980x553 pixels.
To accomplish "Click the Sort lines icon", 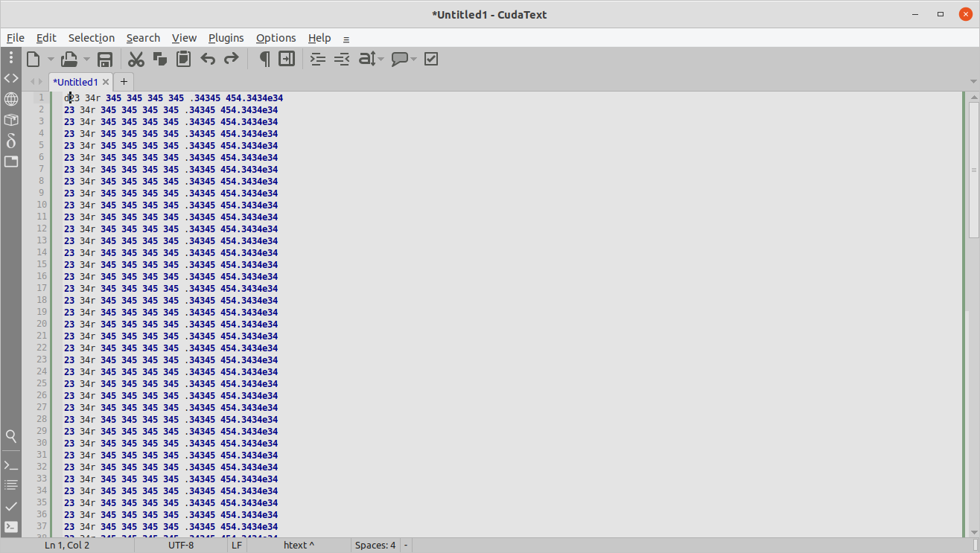I will pyautogui.click(x=367, y=59).
